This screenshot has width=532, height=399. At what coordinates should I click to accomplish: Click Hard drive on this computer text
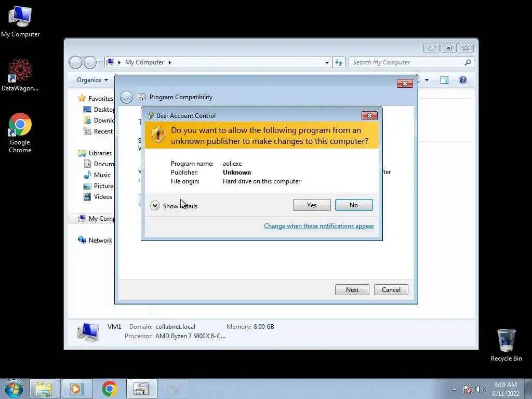tap(262, 181)
